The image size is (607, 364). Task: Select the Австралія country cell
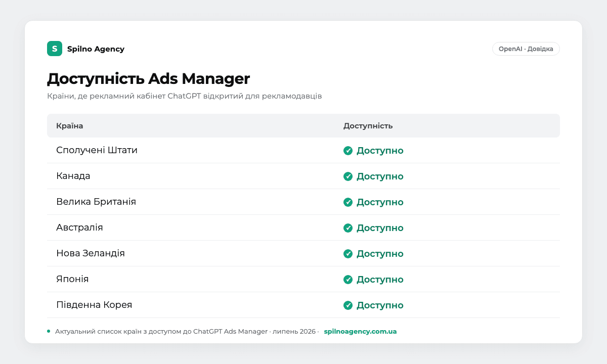[79, 227]
